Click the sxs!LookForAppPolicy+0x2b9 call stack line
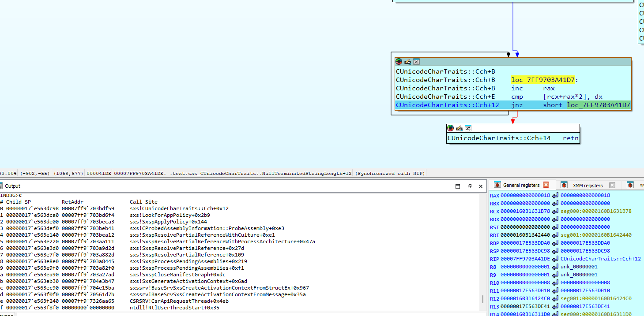 click(x=170, y=215)
